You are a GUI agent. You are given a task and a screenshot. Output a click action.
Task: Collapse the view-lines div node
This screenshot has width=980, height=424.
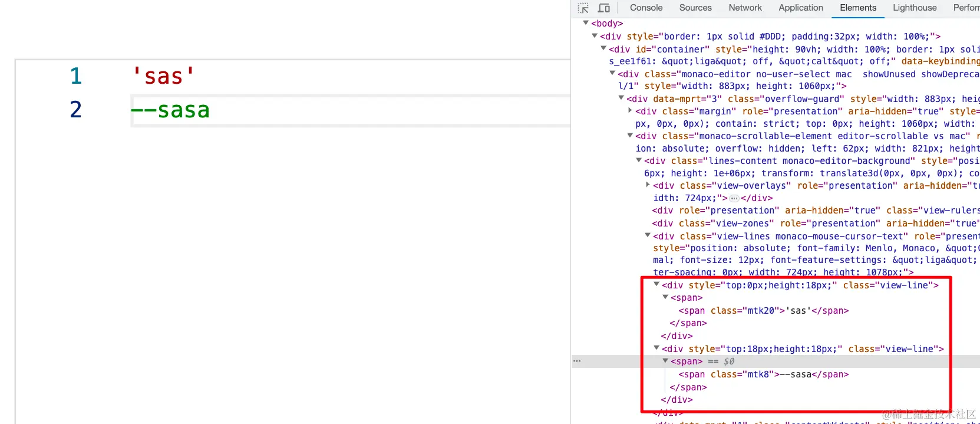tap(648, 235)
